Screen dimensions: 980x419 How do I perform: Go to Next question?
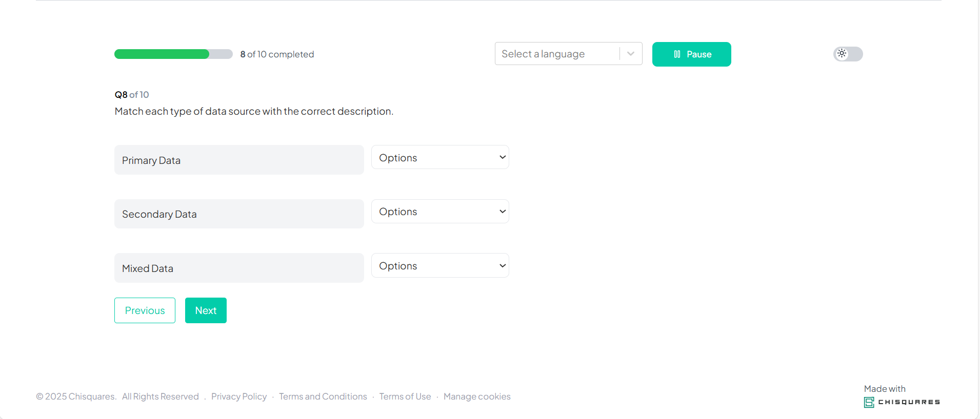[206, 310]
